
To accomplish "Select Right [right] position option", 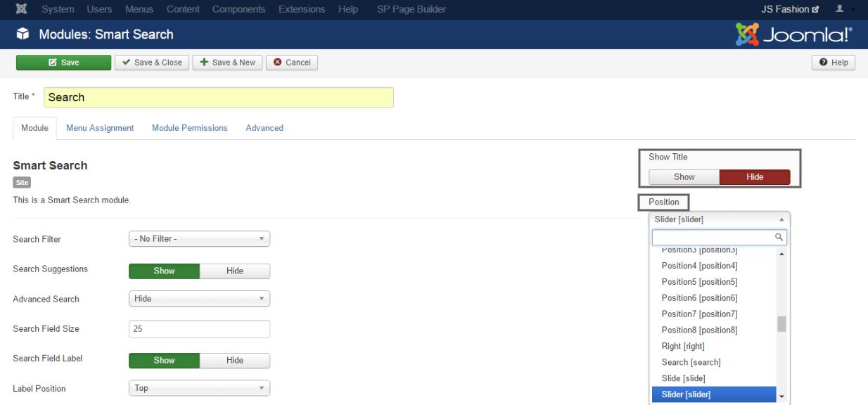I will 713,347.
